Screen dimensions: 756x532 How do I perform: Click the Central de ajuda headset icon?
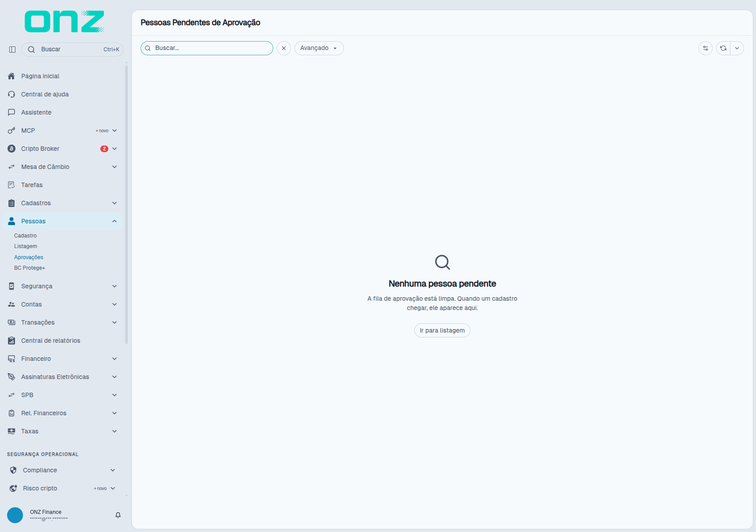[x=11, y=94]
